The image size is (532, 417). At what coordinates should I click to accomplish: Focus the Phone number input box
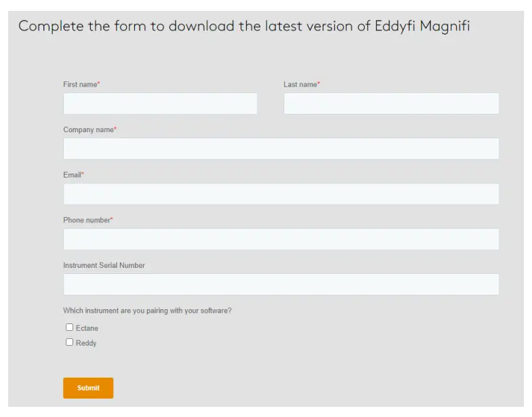281,239
